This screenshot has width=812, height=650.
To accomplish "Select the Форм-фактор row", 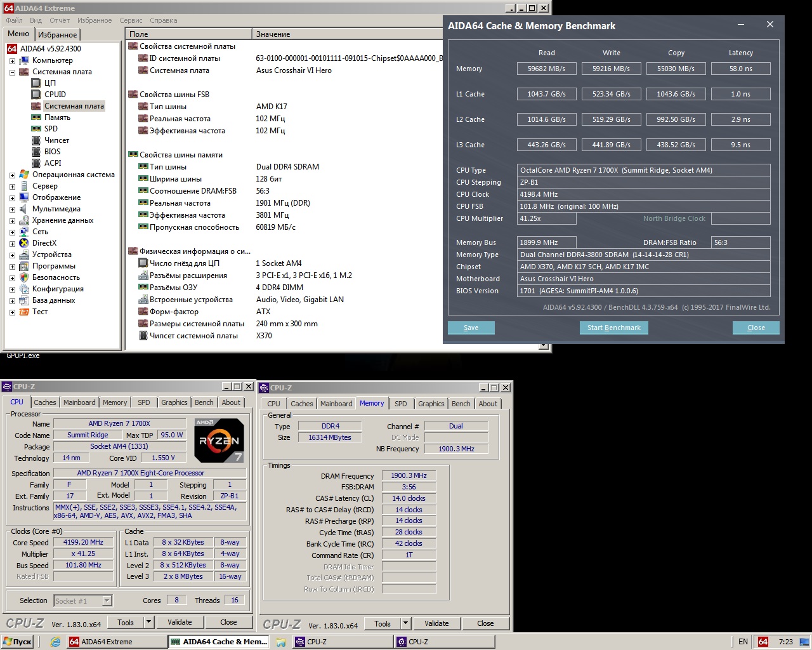I will 284,312.
